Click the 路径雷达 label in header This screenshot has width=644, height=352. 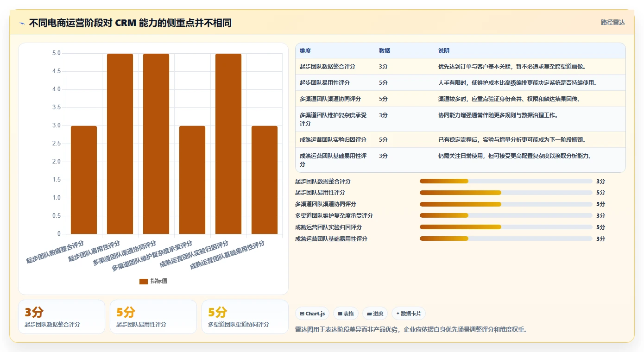click(612, 22)
